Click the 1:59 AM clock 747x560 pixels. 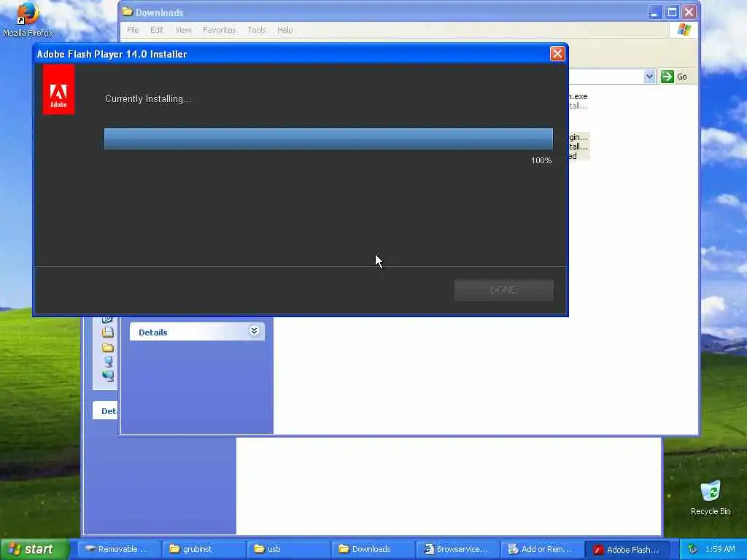point(720,549)
